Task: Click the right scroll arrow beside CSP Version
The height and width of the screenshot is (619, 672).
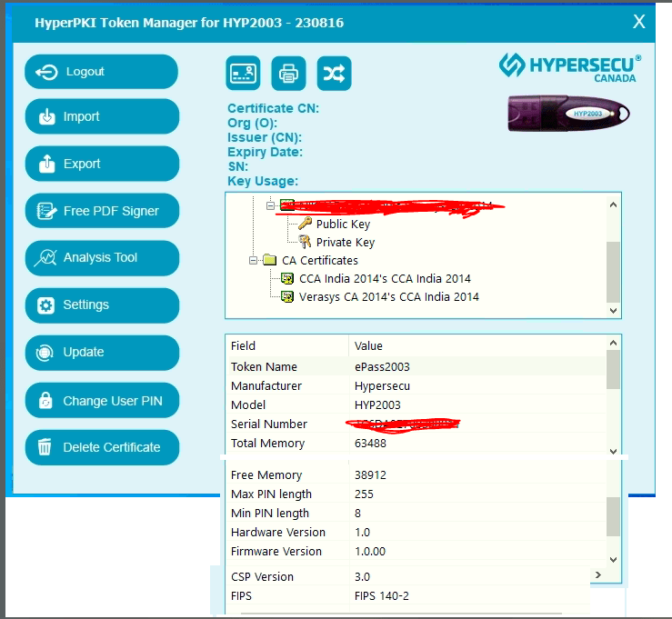Action: (x=598, y=574)
